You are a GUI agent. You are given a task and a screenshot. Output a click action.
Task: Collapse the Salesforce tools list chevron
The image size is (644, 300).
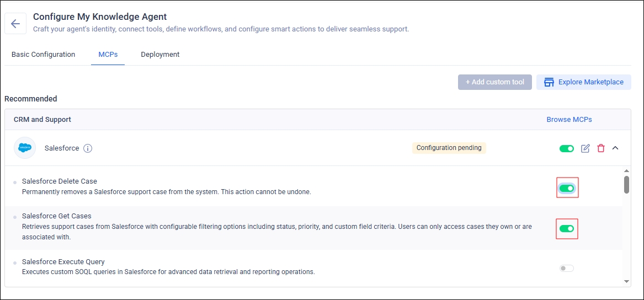click(616, 148)
